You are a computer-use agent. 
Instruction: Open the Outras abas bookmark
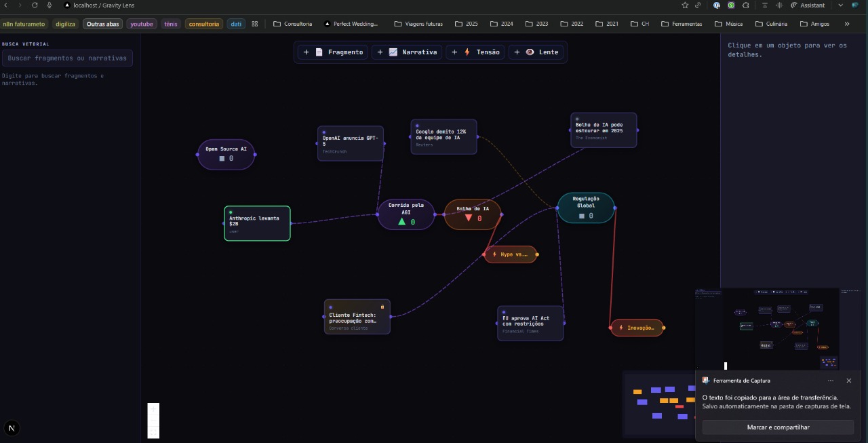tap(102, 23)
